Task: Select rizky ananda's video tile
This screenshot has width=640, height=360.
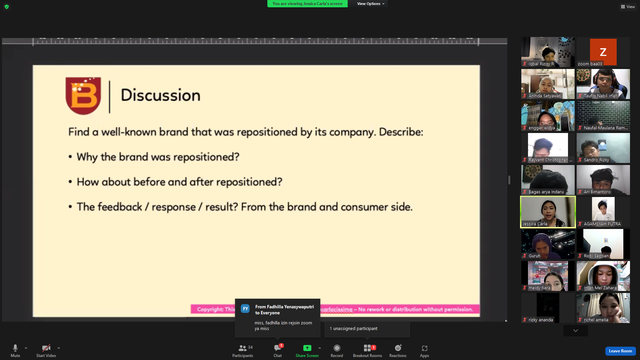Action: pos(548,308)
